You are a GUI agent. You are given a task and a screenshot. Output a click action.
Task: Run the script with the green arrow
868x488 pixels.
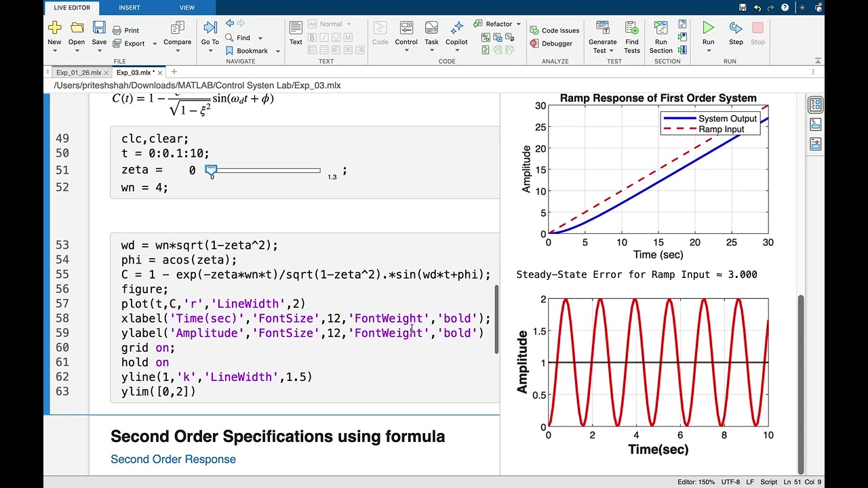pyautogui.click(x=708, y=28)
